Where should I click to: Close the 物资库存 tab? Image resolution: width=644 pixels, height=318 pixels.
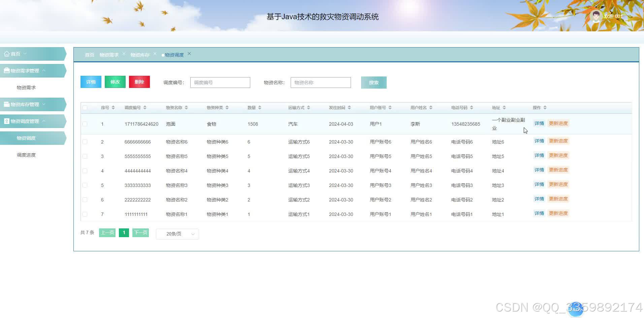(x=155, y=54)
